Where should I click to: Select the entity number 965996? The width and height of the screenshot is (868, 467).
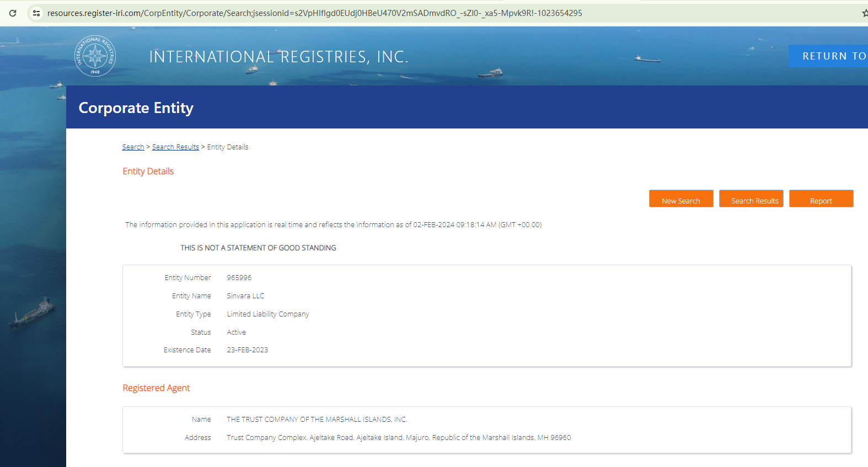pyautogui.click(x=239, y=278)
